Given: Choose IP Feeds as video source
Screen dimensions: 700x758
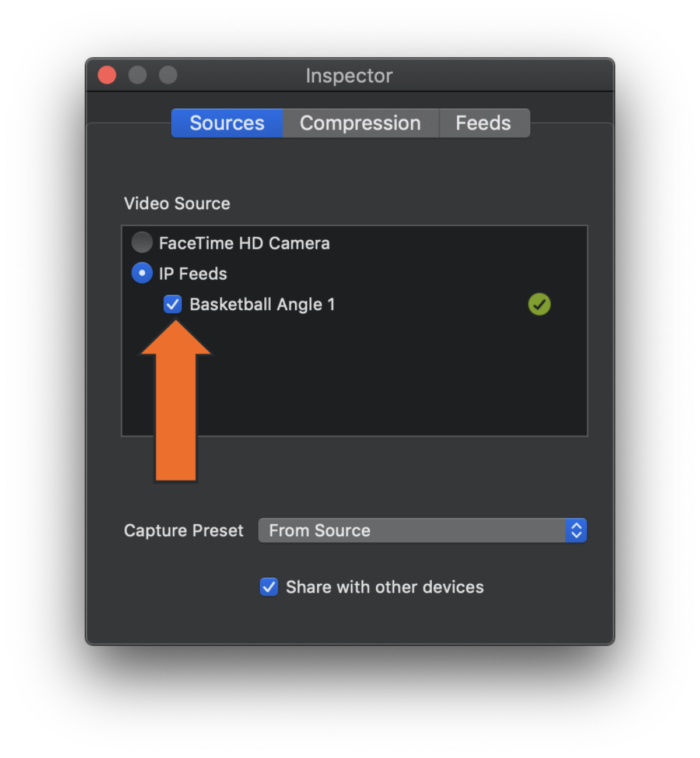Looking at the screenshot, I should pos(142,273).
